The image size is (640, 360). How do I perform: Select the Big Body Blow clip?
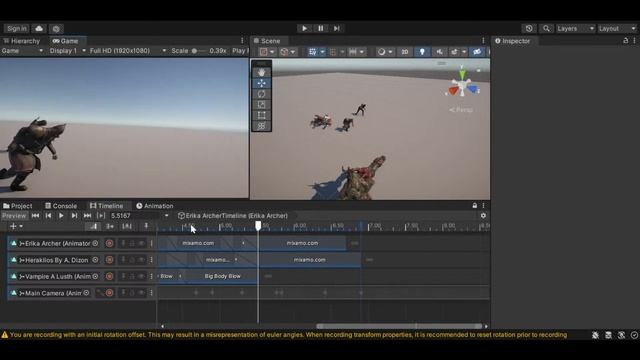pos(222,276)
